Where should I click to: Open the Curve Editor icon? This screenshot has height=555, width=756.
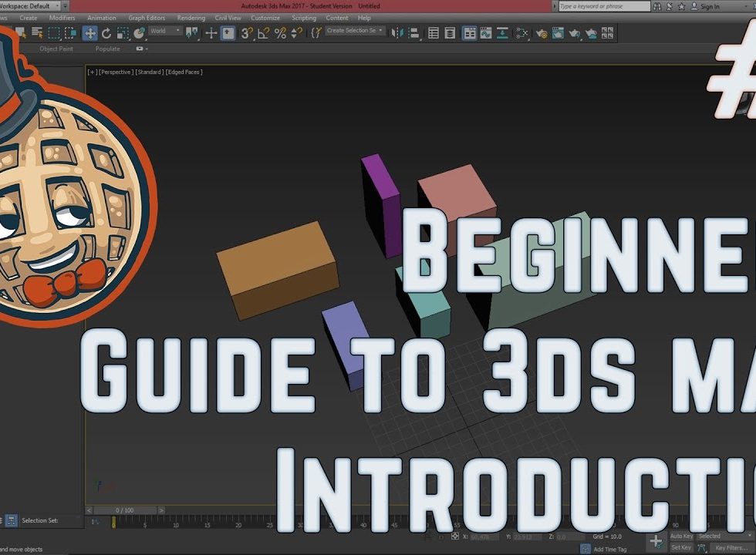point(486,33)
